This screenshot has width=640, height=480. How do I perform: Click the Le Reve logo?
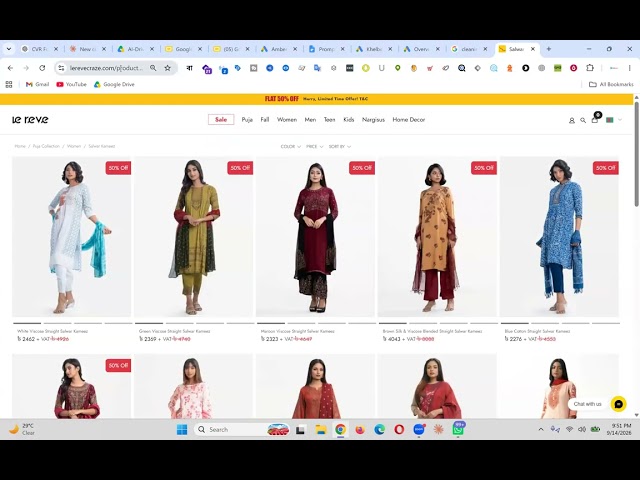pyautogui.click(x=30, y=119)
